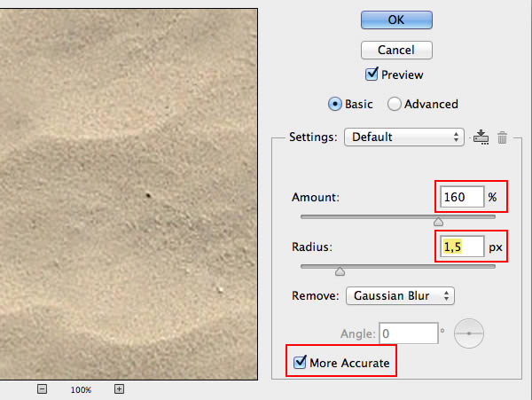Toggle the More Accurate checkbox
Image resolution: width=532 pixels, height=400 pixels.
tap(300, 363)
